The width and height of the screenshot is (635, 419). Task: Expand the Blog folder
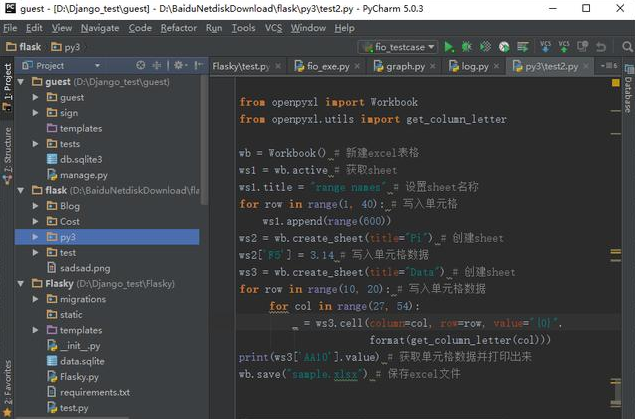(x=36, y=206)
